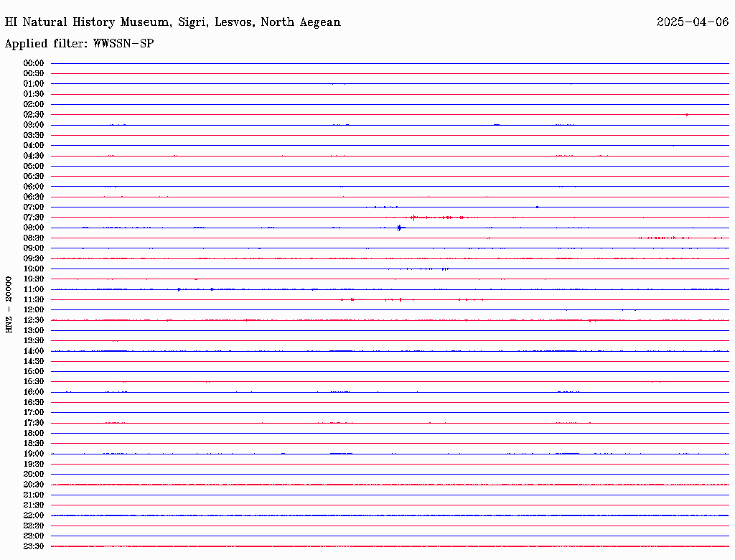This screenshot has height=560, width=735.
Task: Click the 19:00 time label
Action: pos(34,454)
